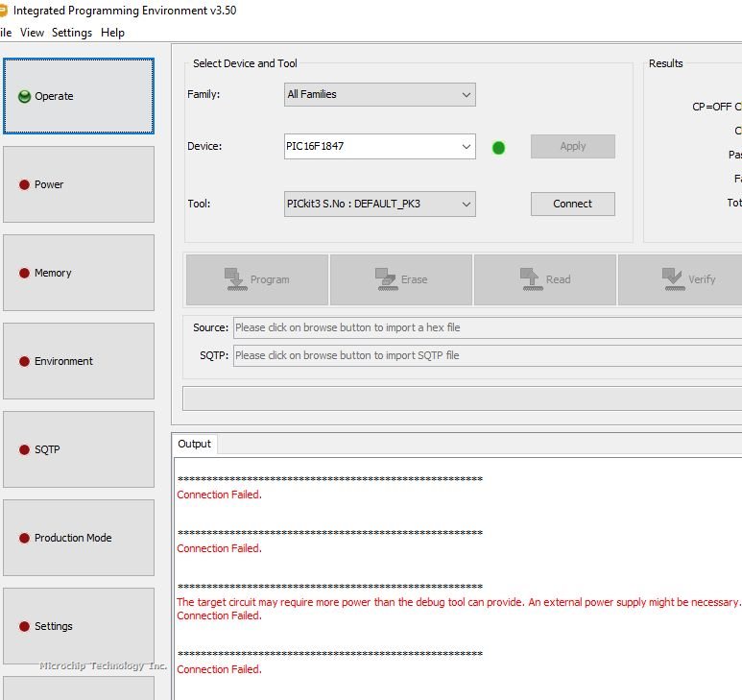Click the Verify checkmark icon button
The height and width of the screenshot is (700, 742).
click(686, 279)
